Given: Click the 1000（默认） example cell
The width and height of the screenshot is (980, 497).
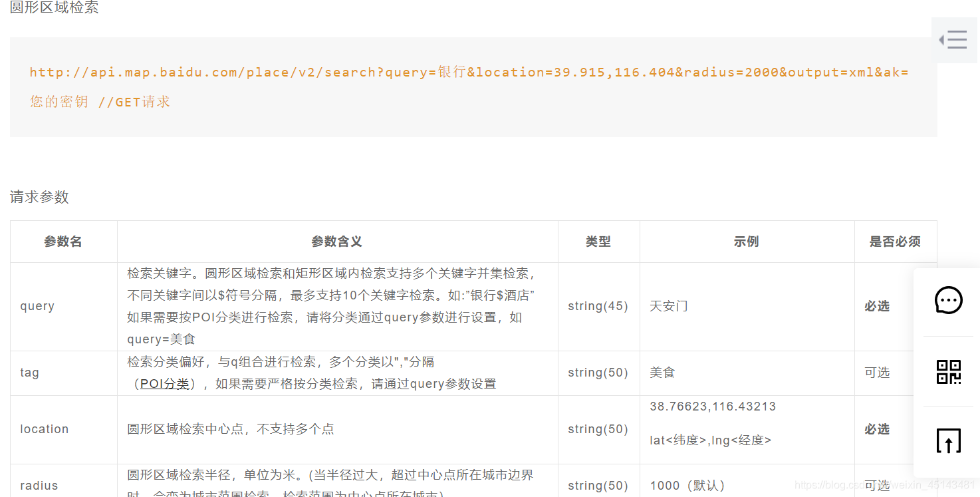Looking at the screenshot, I should [x=747, y=481].
